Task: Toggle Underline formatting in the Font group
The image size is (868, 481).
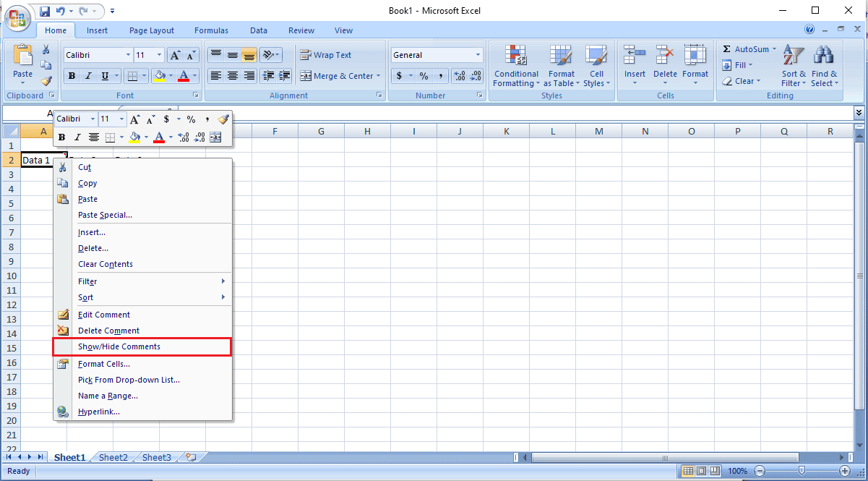Action: point(103,75)
